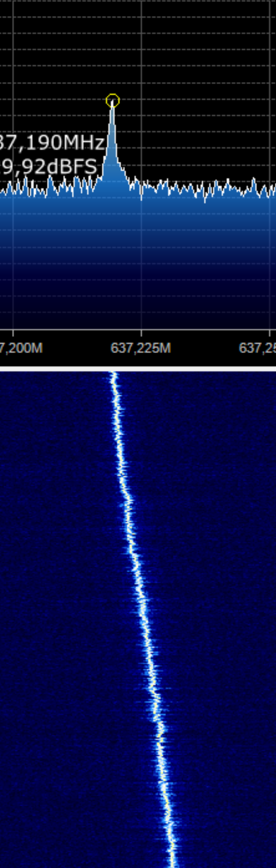Click the tick mark under 637,225M
Screen dimensions: 276x868
(141, 333)
